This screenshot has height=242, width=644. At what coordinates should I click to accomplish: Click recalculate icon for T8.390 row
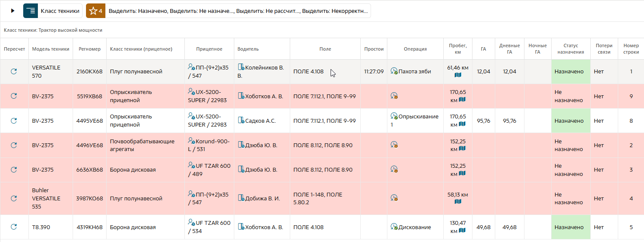point(14,227)
